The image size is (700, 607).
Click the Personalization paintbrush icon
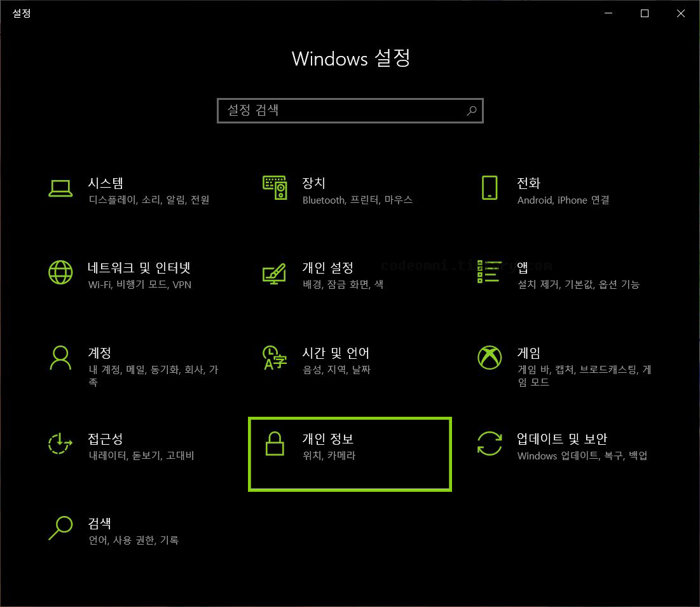(x=275, y=274)
